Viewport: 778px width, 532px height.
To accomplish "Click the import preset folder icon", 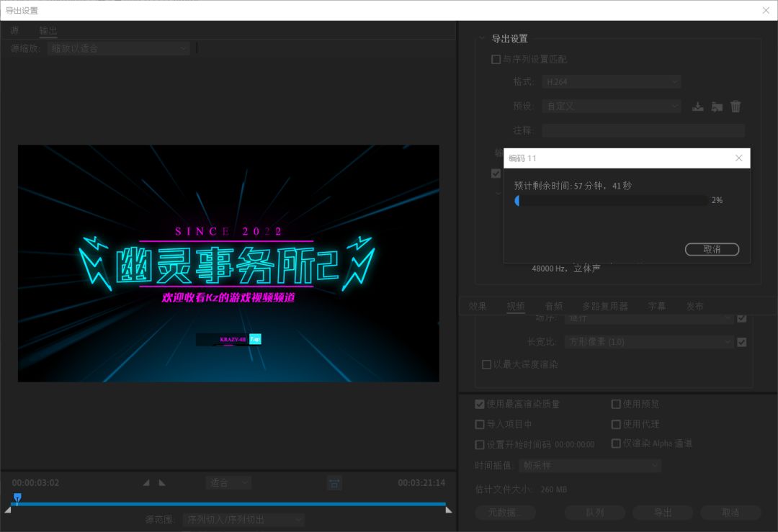I will (x=717, y=107).
